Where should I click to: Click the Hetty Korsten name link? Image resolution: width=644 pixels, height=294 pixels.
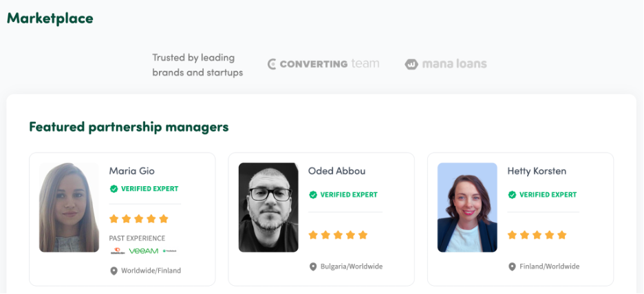[537, 171]
